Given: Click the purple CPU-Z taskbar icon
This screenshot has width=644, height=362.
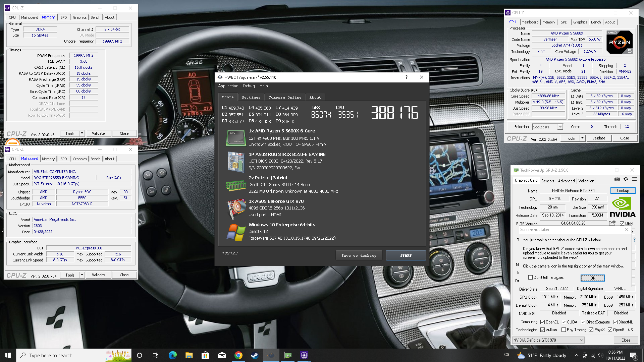Looking at the screenshot, I should point(304,355).
